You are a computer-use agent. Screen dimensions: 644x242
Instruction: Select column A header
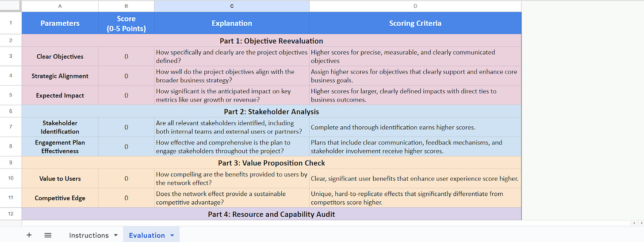60,6
